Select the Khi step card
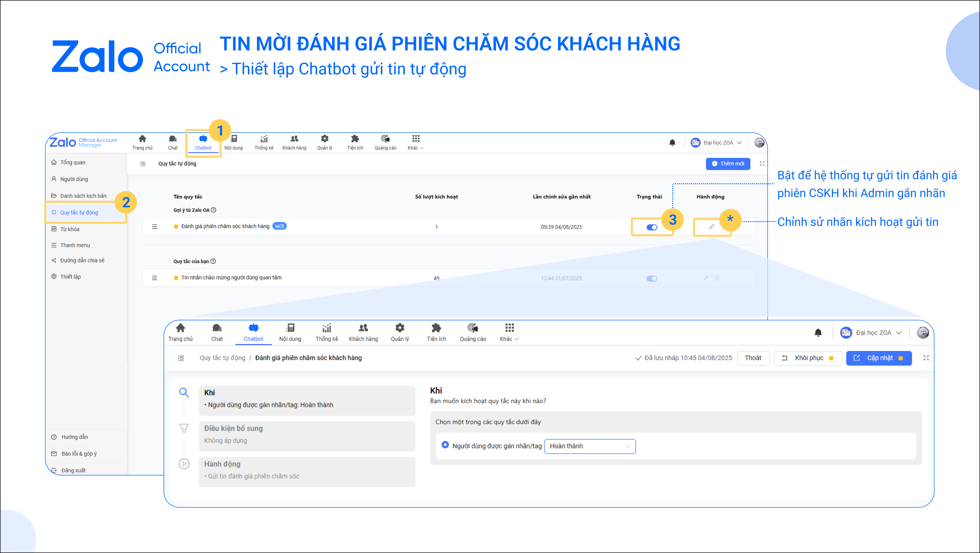 click(x=307, y=401)
